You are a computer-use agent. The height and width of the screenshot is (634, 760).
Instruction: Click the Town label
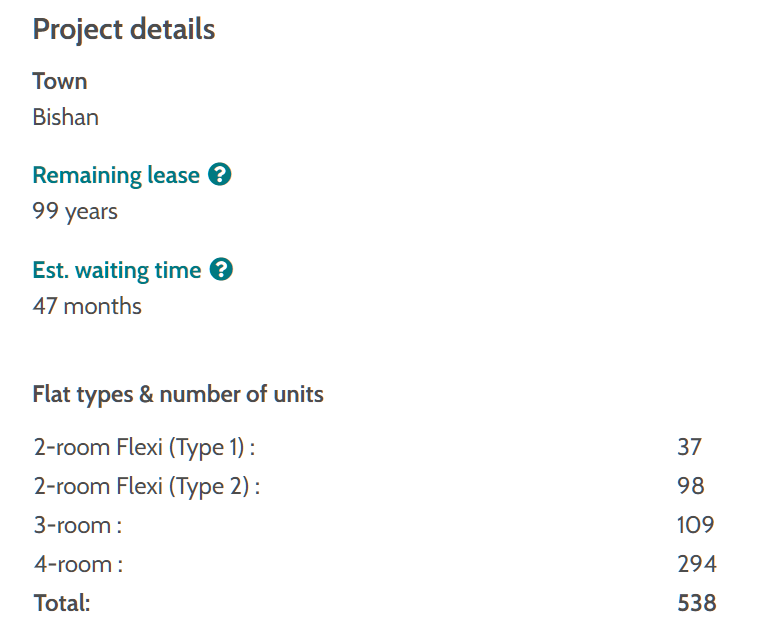(60, 81)
